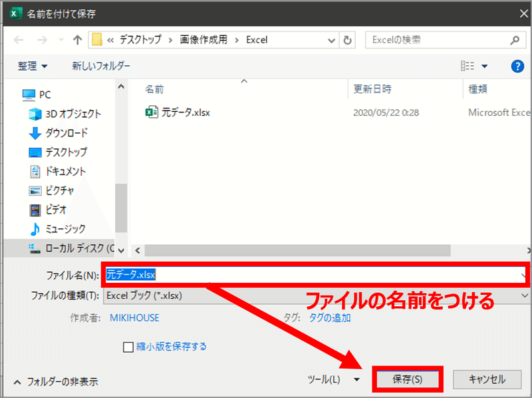The image size is (532, 398).
Task: Click the キャンセル button
Action: [x=487, y=379]
